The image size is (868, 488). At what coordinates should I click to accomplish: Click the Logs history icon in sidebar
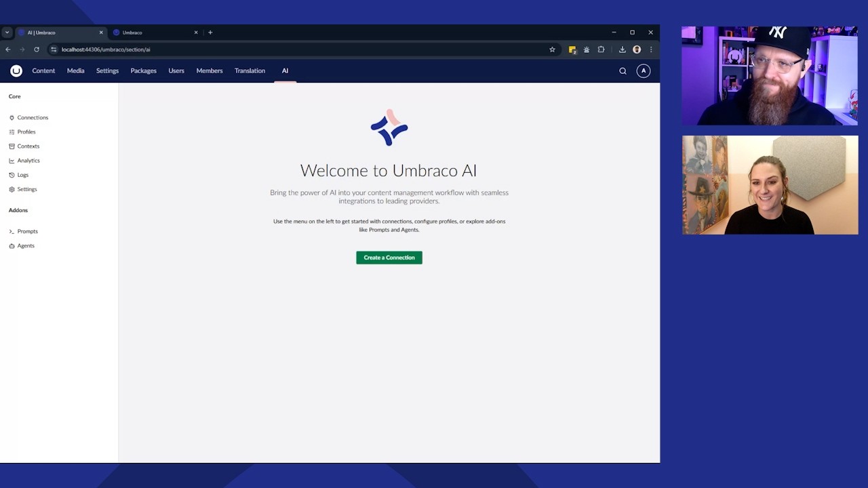tap(12, 175)
